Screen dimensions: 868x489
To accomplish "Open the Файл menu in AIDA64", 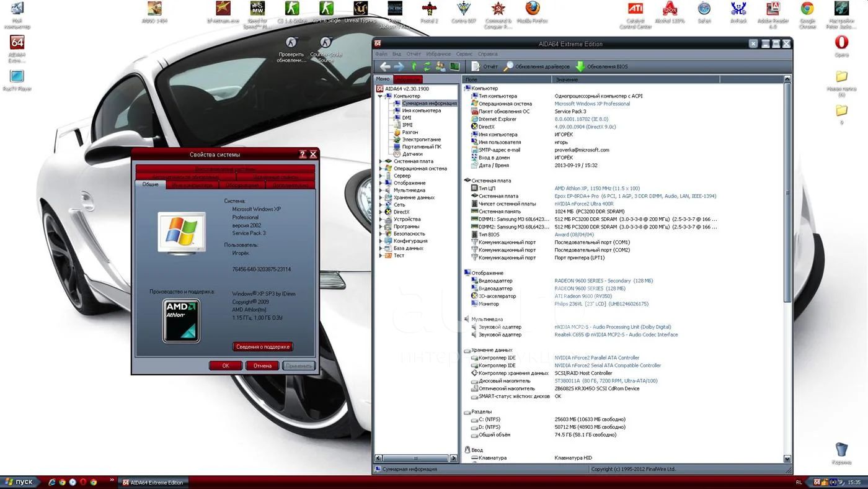I will (x=381, y=54).
